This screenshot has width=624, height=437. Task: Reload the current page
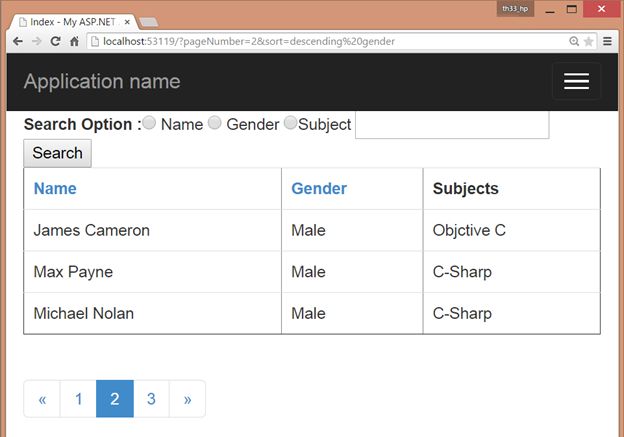tap(56, 42)
